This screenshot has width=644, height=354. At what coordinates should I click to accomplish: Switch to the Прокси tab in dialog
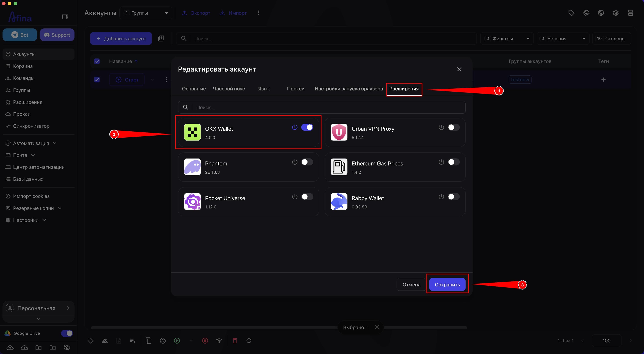tap(296, 89)
